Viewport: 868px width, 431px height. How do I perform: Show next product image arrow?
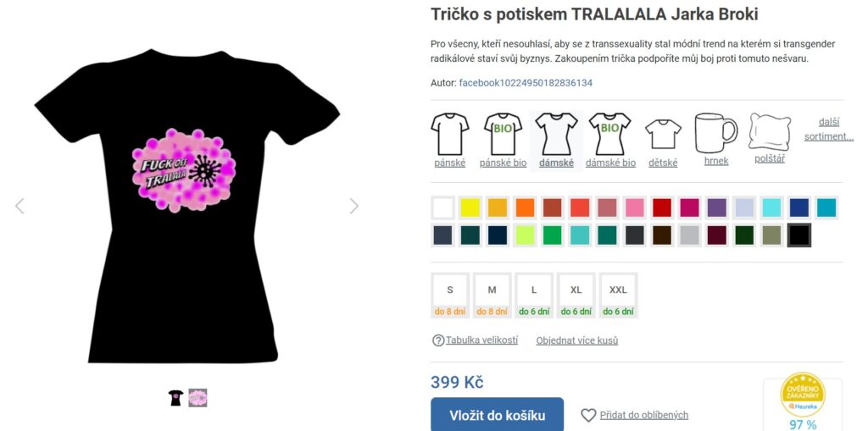(354, 207)
